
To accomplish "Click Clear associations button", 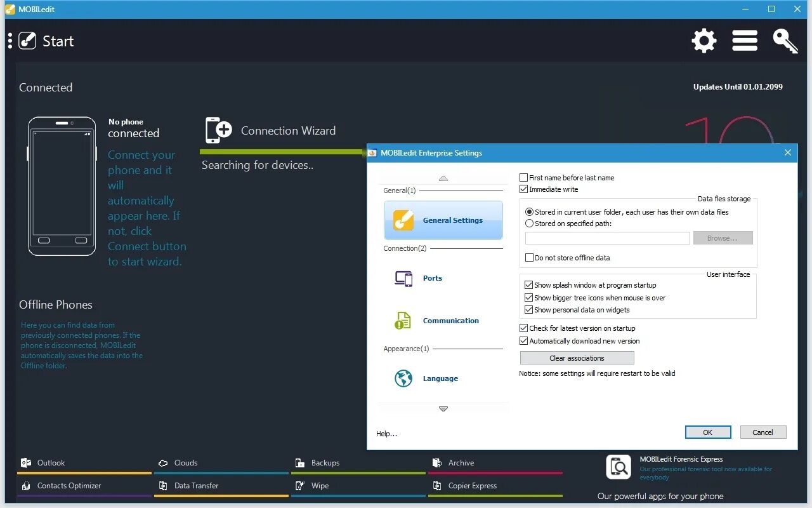I will pyautogui.click(x=577, y=358).
